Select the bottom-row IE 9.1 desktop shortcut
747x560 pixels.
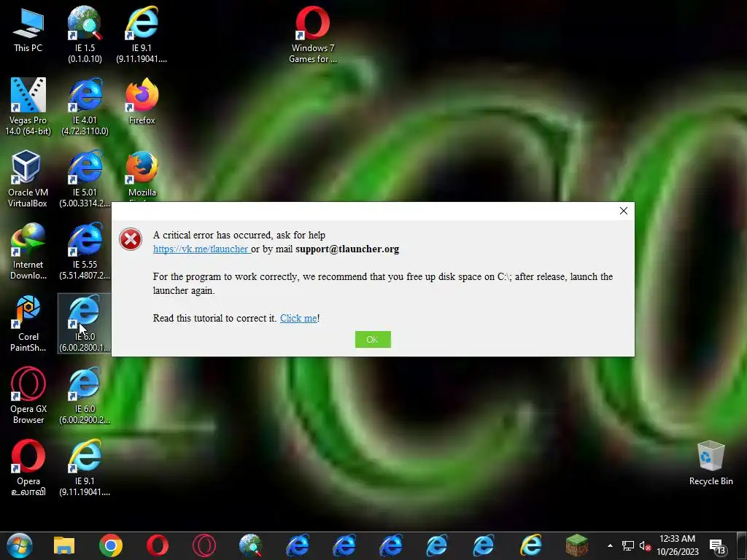pos(85,468)
